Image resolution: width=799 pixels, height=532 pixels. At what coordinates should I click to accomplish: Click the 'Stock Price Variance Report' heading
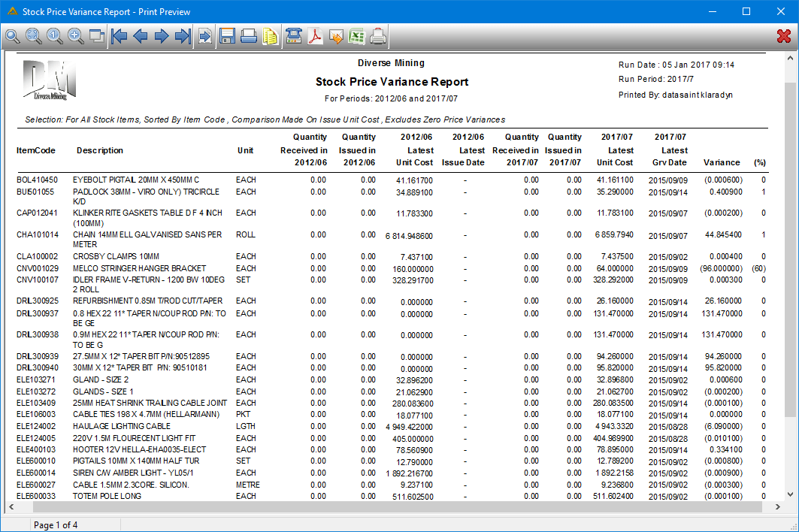tap(392, 82)
